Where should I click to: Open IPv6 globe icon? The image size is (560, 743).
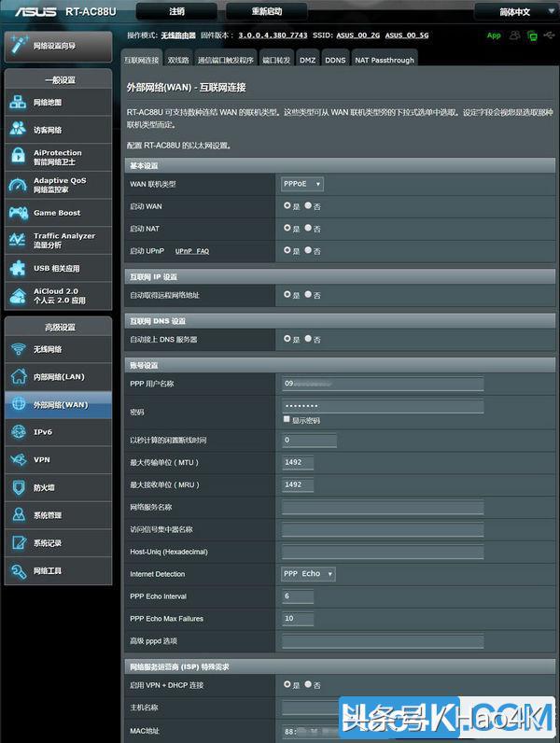point(18,431)
